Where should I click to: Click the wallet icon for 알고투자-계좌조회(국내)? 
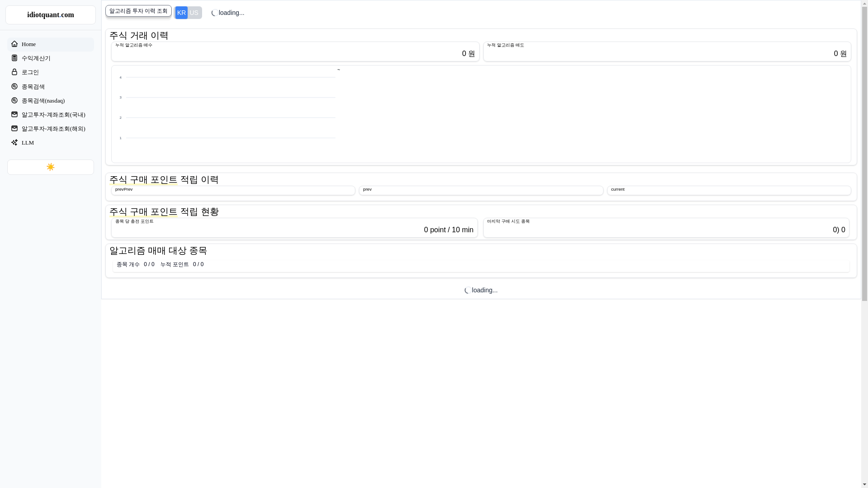pyautogui.click(x=14, y=114)
